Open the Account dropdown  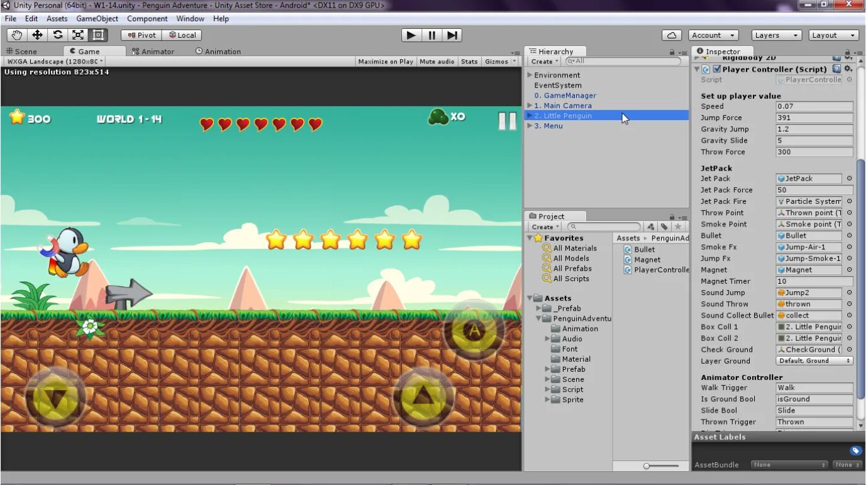(x=713, y=35)
